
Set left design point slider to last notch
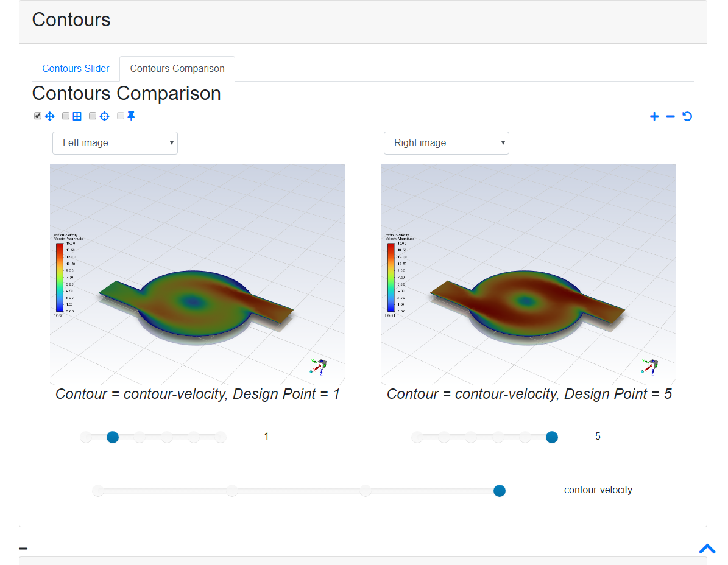[x=221, y=437]
